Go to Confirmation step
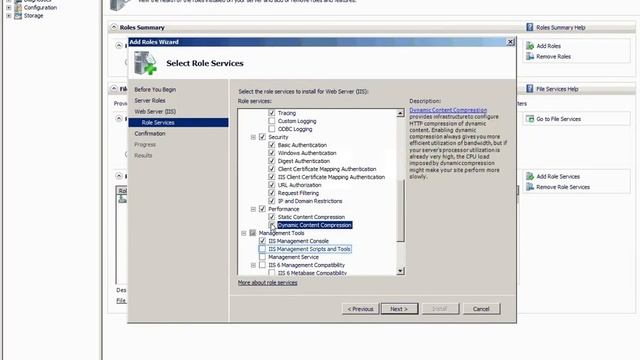640x360 pixels. click(x=150, y=133)
